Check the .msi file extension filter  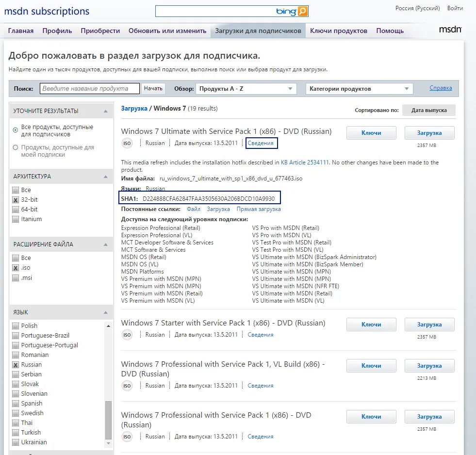(x=16, y=278)
